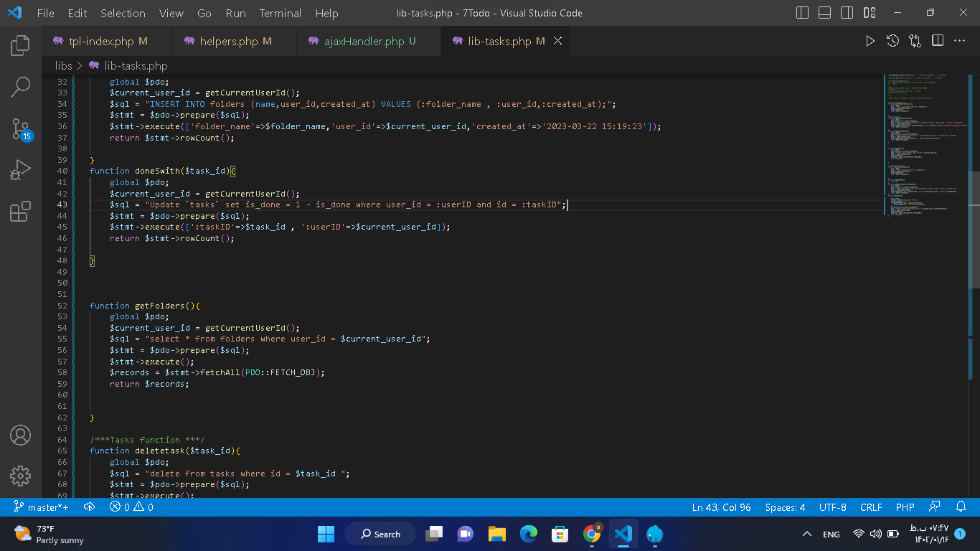The image size is (980, 551).
Task: Open the View menu
Action: click(x=171, y=13)
